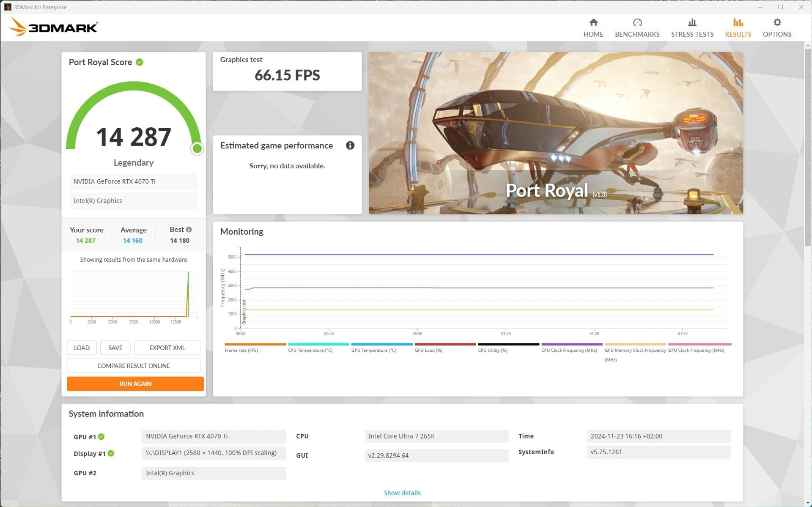The height and width of the screenshot is (507, 812).
Task: Click the Home house icon
Action: [x=593, y=22]
